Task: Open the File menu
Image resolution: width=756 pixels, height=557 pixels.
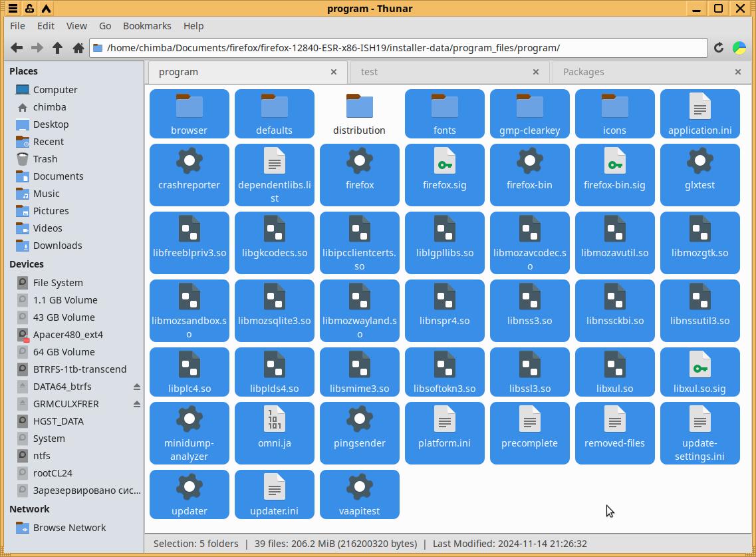Action: click(17, 26)
